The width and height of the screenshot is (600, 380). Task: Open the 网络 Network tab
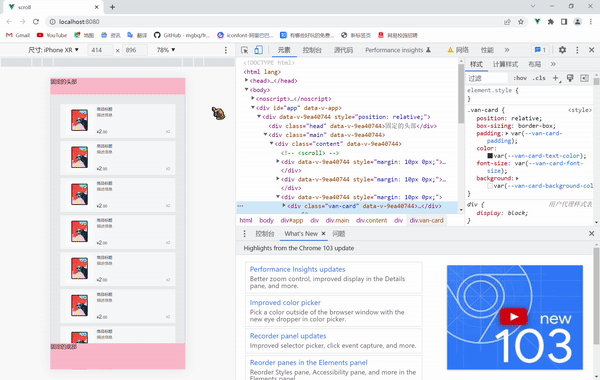point(458,50)
